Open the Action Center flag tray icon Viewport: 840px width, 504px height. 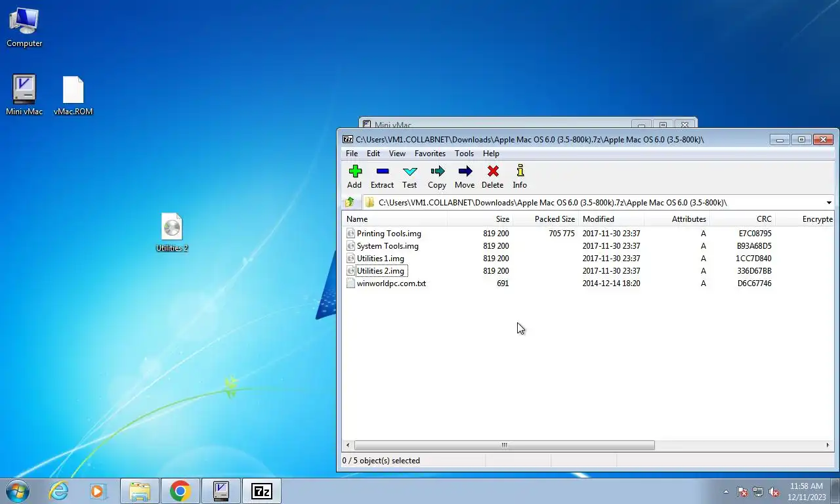(742, 492)
